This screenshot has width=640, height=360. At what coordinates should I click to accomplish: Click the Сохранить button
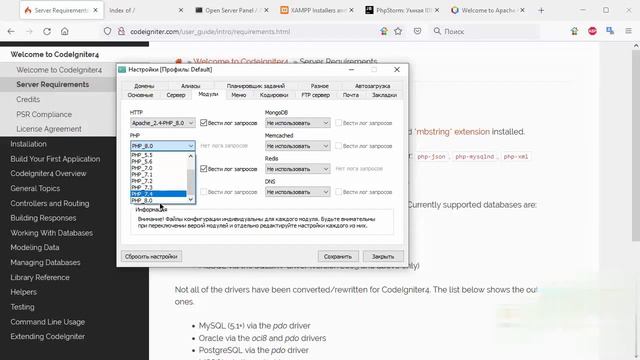[x=338, y=257]
